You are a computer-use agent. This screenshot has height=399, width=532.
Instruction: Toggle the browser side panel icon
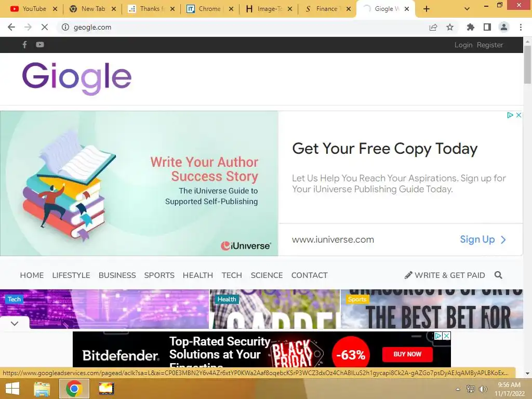pos(487,27)
